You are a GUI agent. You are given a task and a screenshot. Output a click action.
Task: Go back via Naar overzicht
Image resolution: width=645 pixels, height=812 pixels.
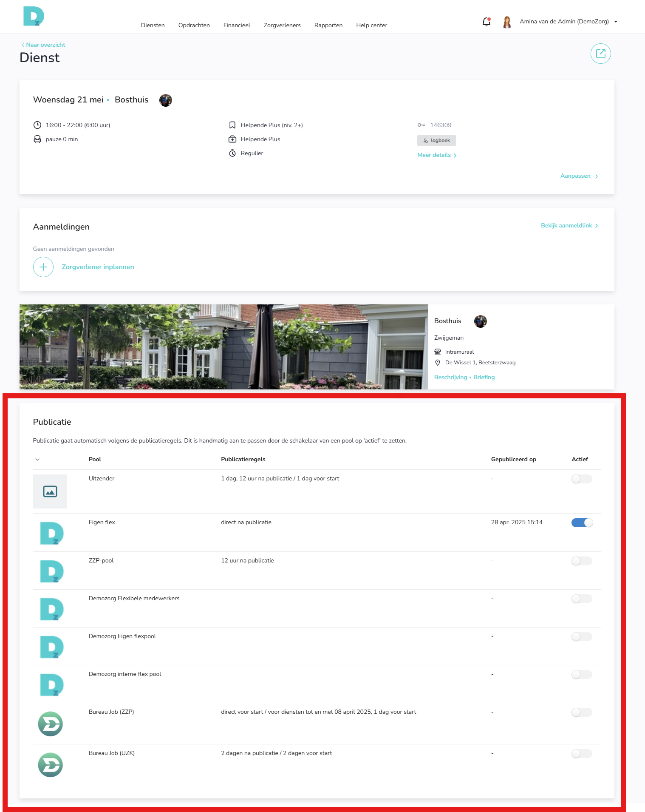click(x=43, y=45)
